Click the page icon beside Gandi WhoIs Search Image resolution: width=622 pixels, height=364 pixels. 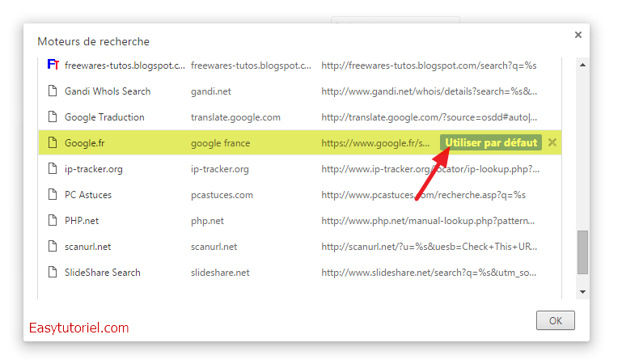pos(53,91)
